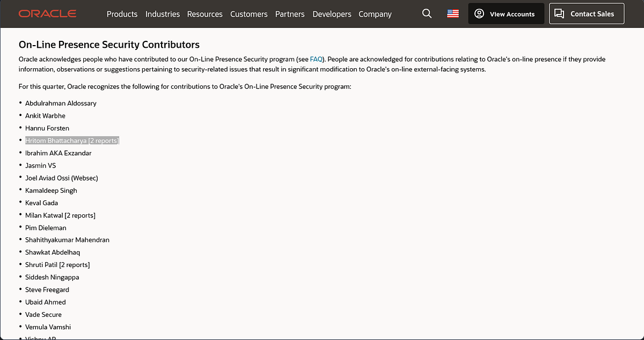
Task: Click the Vade Secure list entry
Action: coord(43,314)
